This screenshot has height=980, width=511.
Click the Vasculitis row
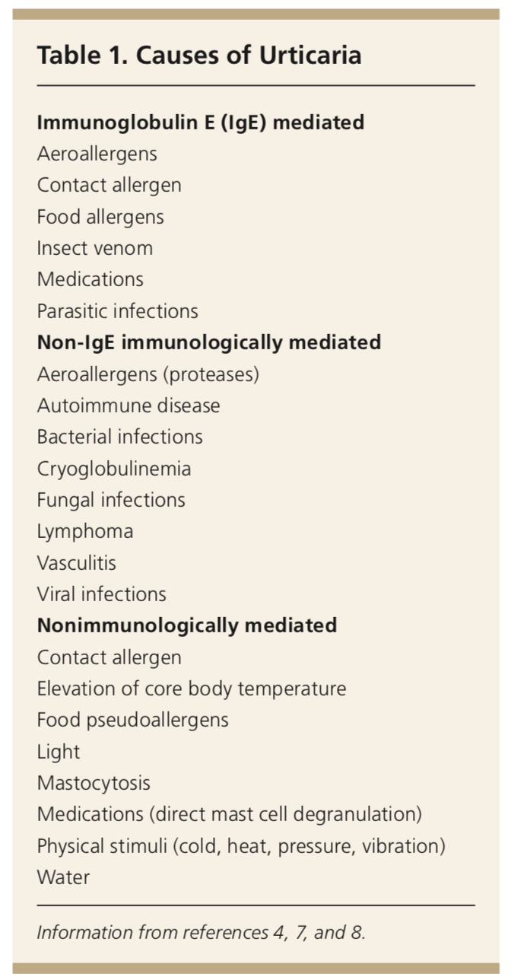[x=77, y=562]
